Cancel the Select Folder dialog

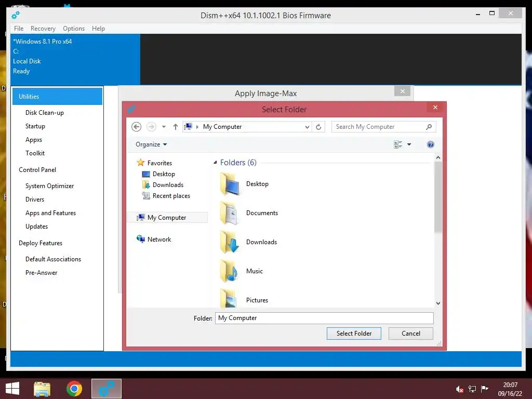[x=411, y=334]
